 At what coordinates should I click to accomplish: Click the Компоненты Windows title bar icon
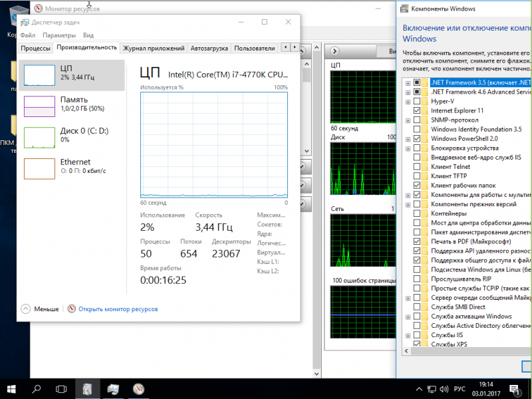(404, 9)
